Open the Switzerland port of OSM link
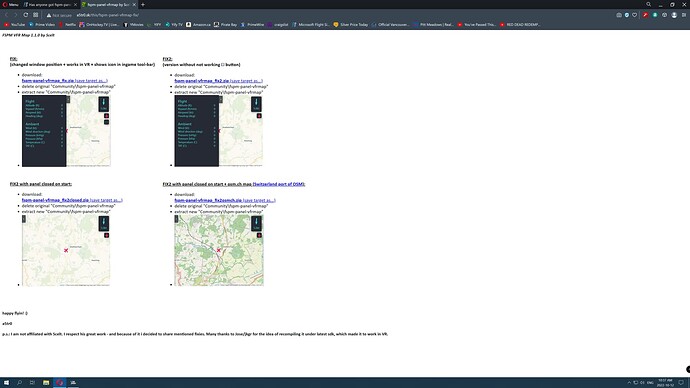 click(279, 184)
